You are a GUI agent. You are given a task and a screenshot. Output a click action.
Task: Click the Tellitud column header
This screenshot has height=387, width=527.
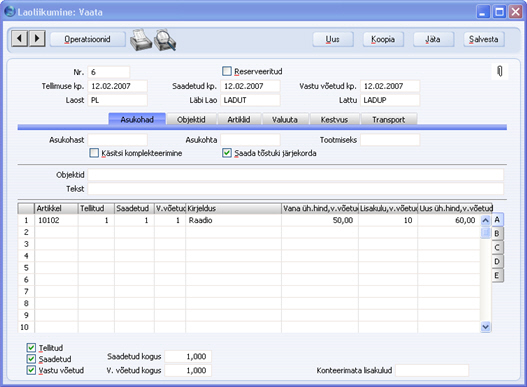coord(96,208)
